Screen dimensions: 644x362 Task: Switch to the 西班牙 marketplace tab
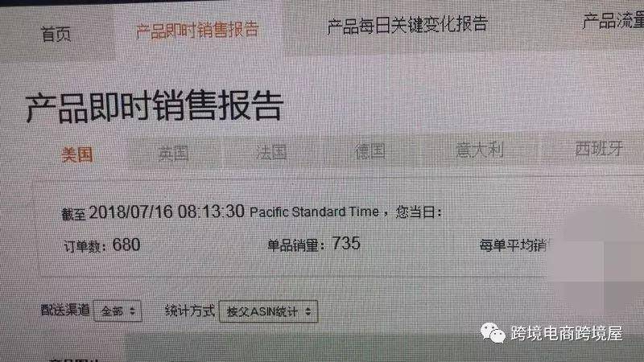pyautogui.click(x=598, y=149)
